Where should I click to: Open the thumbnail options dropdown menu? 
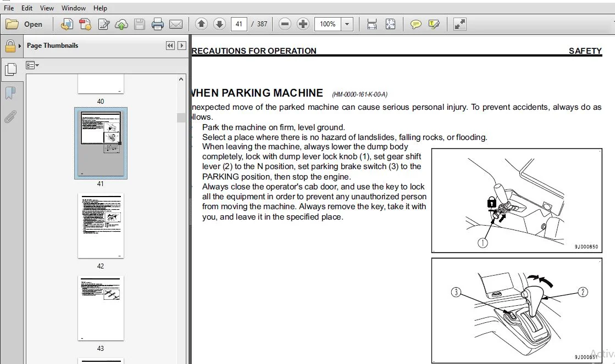[32, 65]
